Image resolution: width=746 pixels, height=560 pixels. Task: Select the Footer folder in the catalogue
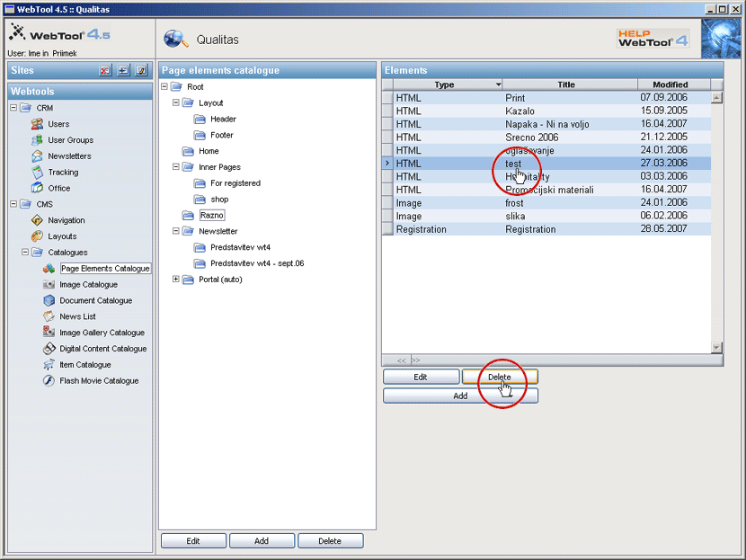pos(221,135)
